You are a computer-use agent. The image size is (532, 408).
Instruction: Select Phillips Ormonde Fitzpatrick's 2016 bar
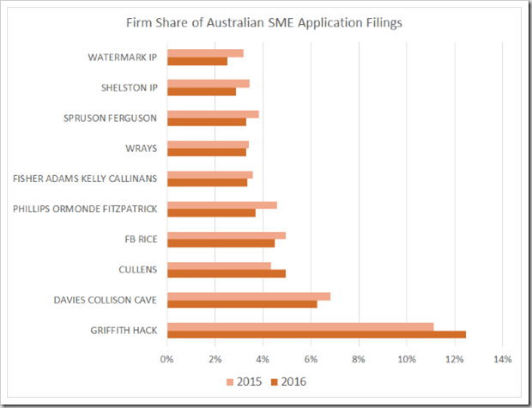[x=211, y=213]
